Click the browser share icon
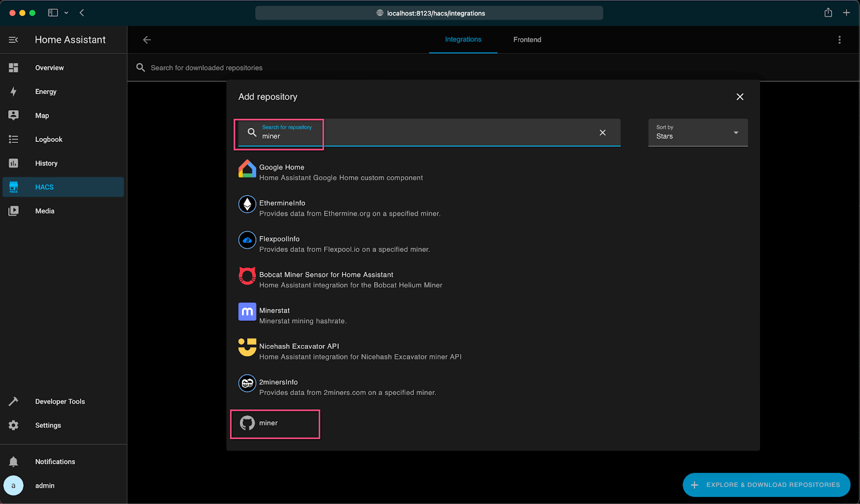The image size is (860, 504). pos(828,12)
